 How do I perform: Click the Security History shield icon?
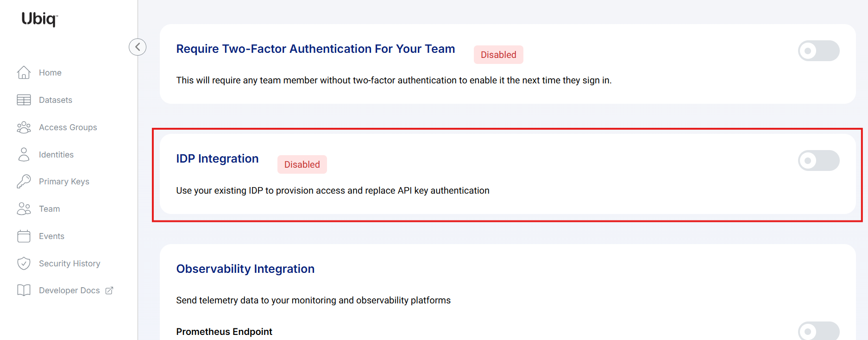[24, 264]
